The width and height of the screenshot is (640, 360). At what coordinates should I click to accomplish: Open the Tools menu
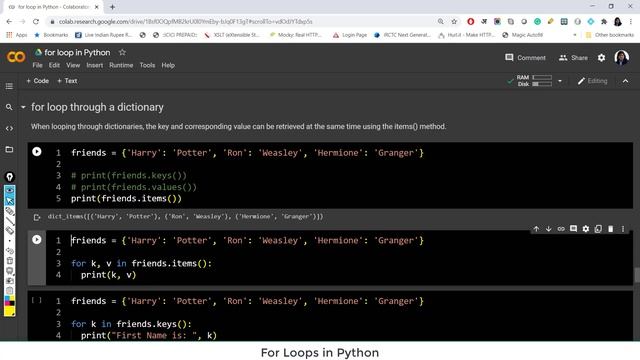point(147,65)
